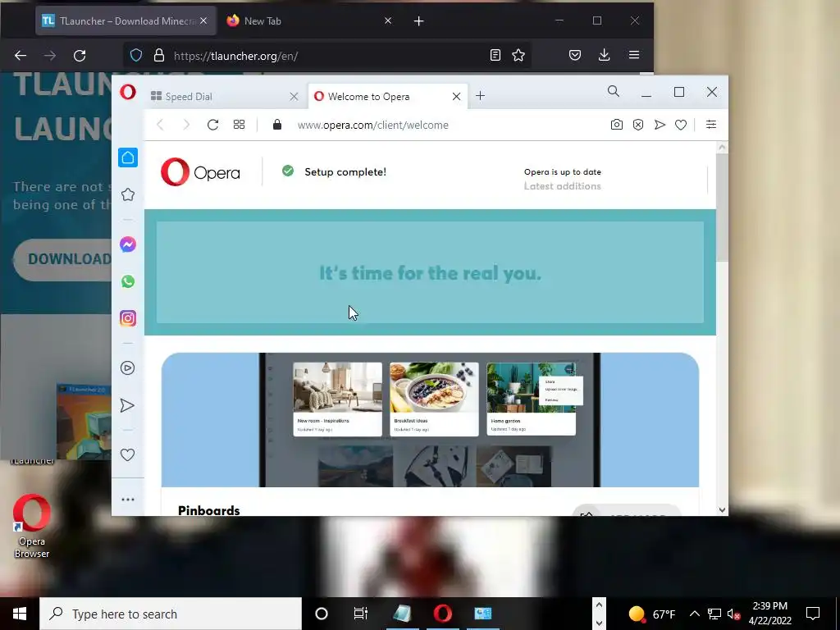This screenshot has width=840, height=630.
Task: Open Firefox tracking protection shield
Action: click(x=136, y=55)
